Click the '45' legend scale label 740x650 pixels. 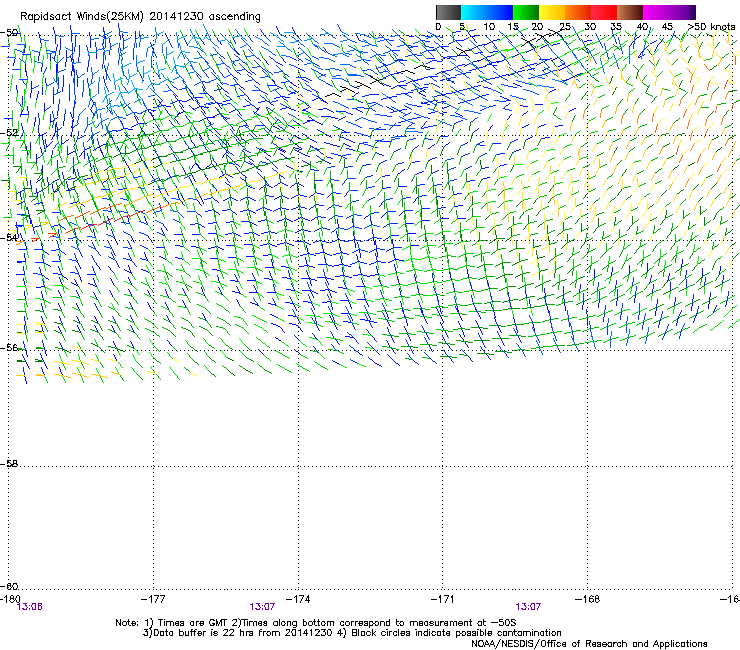[x=667, y=27]
